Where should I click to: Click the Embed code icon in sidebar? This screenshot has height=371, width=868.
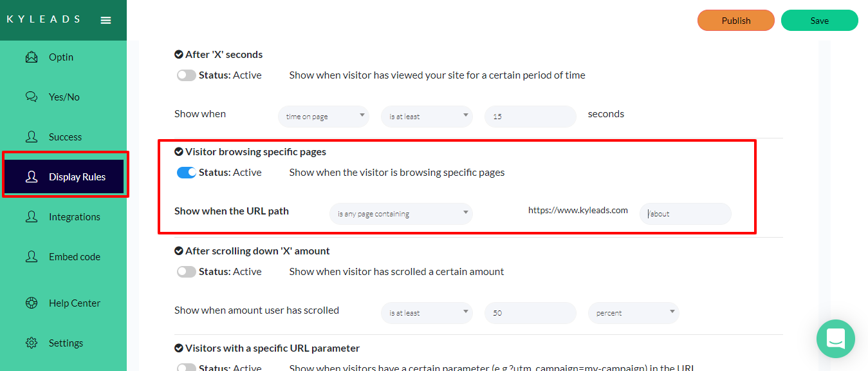tap(32, 257)
